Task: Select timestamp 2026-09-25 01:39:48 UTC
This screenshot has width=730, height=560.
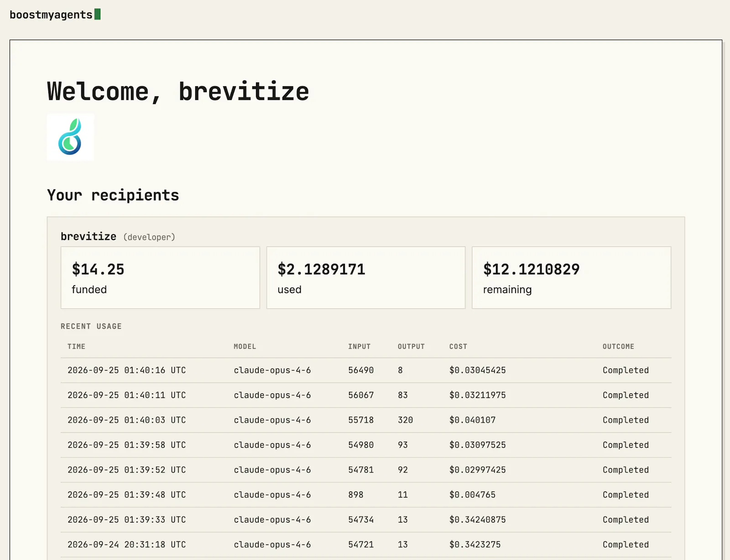Action: point(127,495)
